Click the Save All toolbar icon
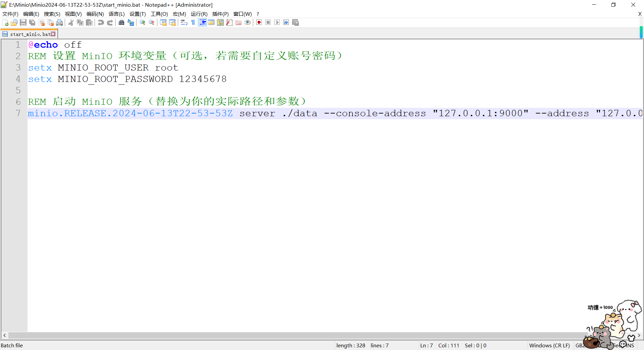Image resolution: width=644 pixels, height=350 pixels. click(x=32, y=23)
